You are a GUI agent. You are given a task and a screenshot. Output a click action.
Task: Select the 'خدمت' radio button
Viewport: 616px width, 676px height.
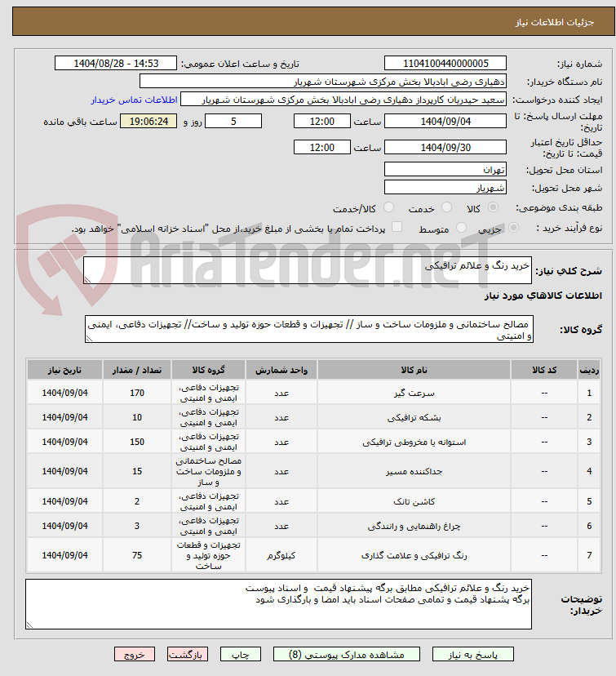pos(447,207)
